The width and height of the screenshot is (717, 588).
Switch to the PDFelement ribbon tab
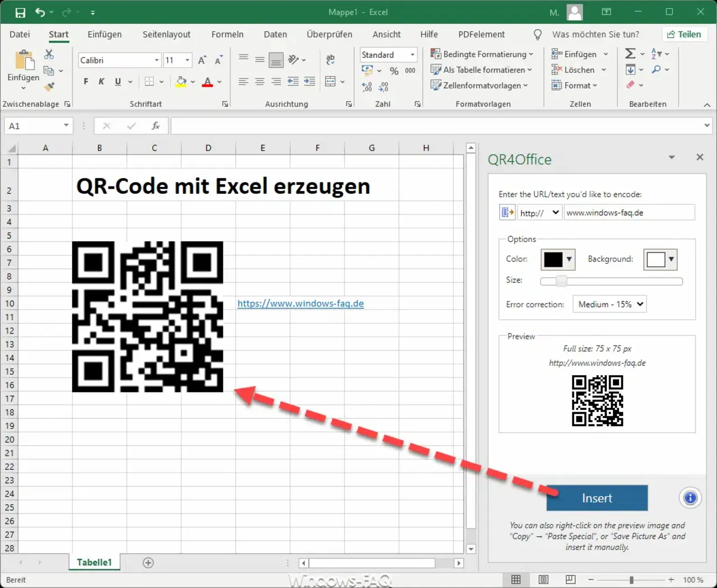(481, 34)
